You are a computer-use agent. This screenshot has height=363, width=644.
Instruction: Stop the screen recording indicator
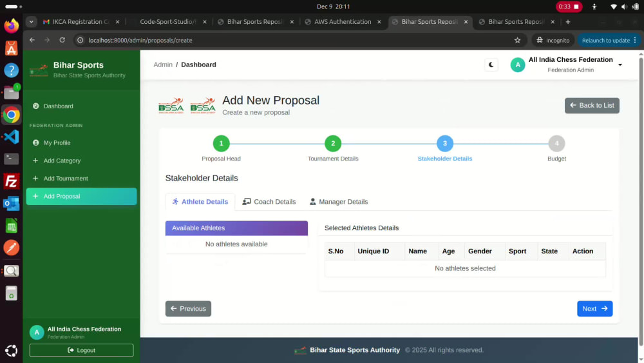tap(569, 6)
